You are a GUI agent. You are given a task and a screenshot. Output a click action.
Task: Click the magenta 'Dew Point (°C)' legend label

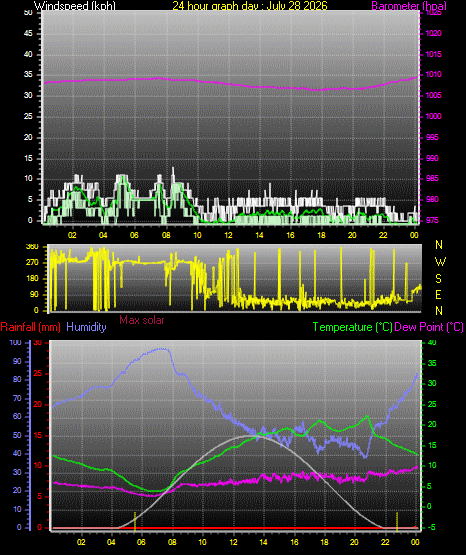(x=429, y=327)
